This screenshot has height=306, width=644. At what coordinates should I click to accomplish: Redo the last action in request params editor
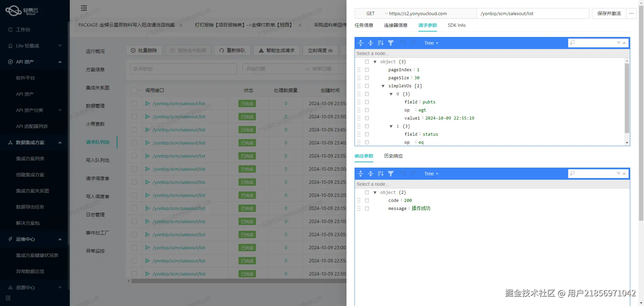[x=414, y=43]
